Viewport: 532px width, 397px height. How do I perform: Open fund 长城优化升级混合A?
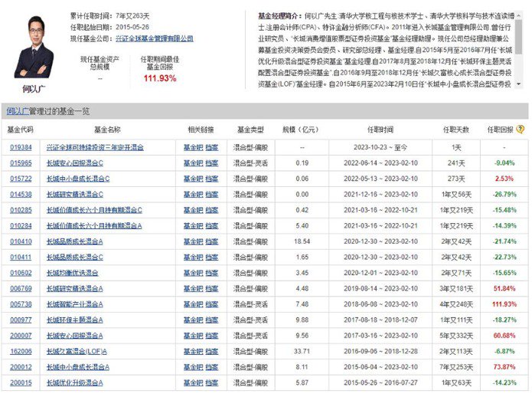tap(75, 382)
